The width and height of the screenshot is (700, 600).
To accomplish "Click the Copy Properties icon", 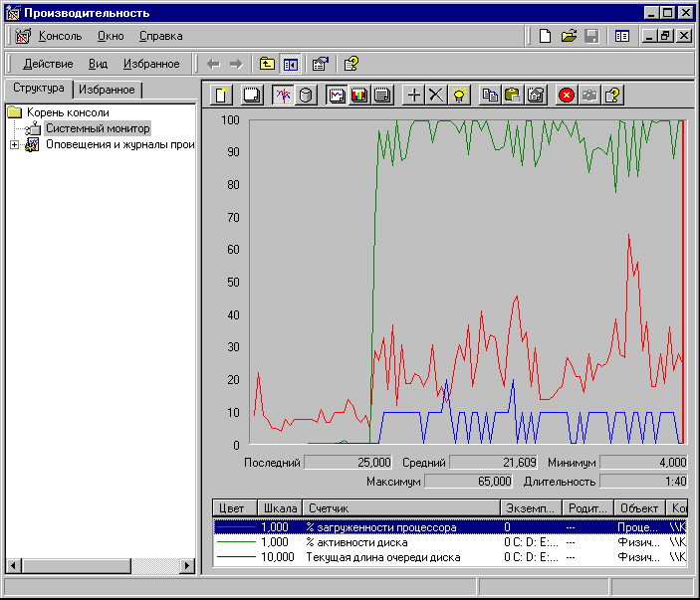I will pos(490,96).
